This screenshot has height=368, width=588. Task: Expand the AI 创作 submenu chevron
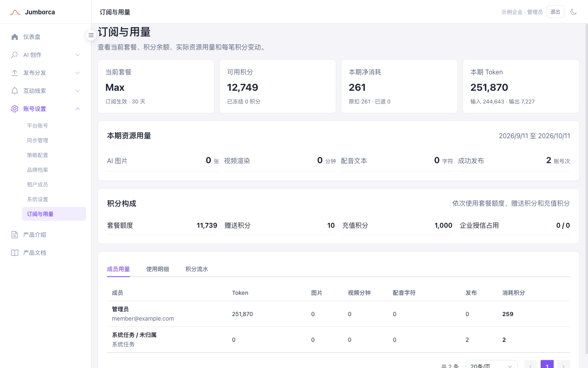[78, 55]
